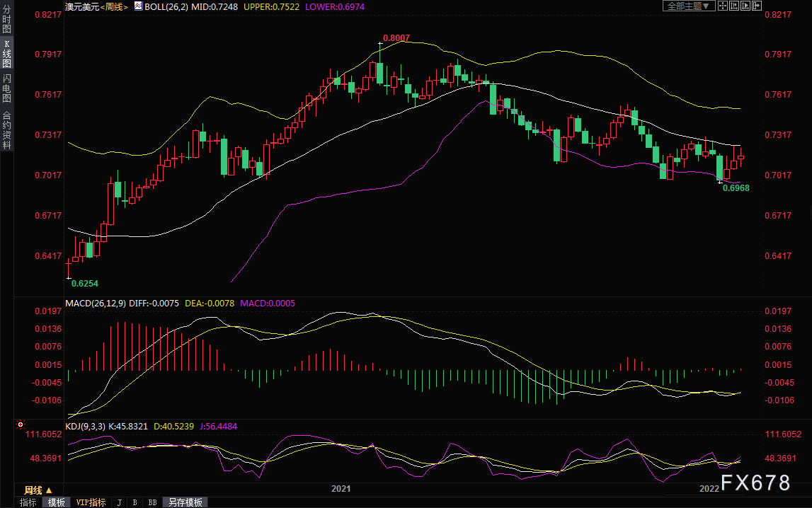Click the MID:0.7248 value
This screenshot has height=508, width=812.
(x=215, y=7)
